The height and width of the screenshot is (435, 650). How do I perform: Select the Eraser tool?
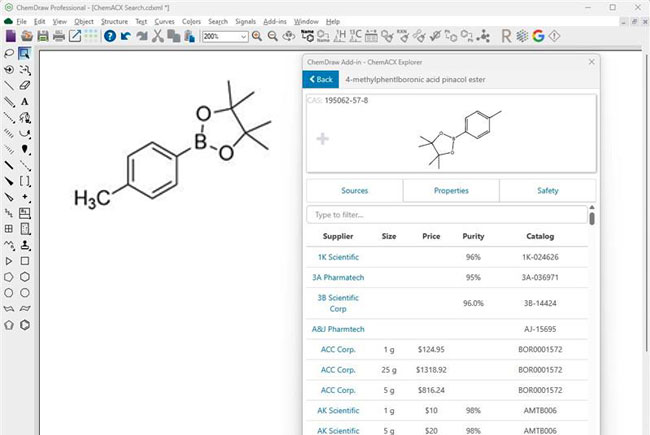click(25, 86)
